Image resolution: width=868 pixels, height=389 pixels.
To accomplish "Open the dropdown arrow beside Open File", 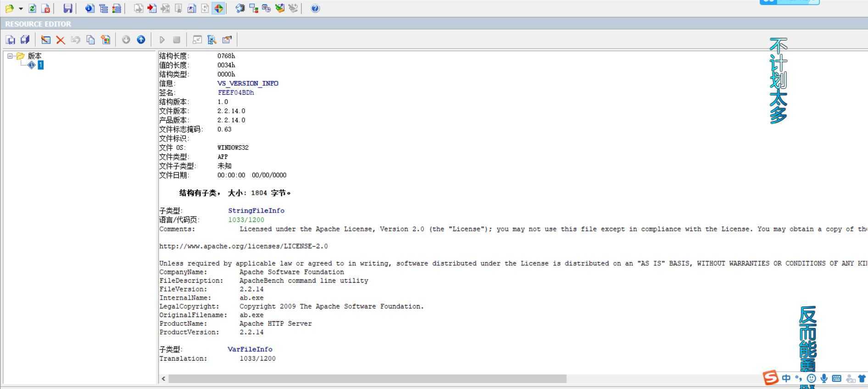I will pyautogui.click(x=21, y=9).
